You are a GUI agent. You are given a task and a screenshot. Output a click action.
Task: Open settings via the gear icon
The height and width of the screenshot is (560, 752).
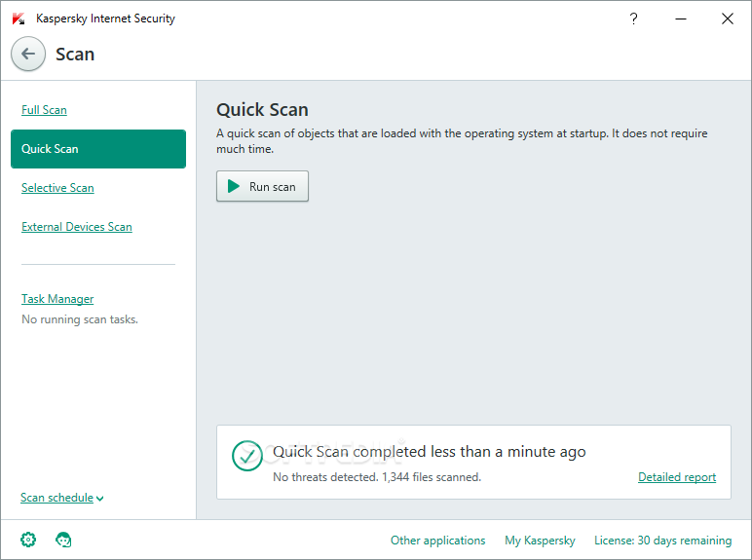[28, 540]
